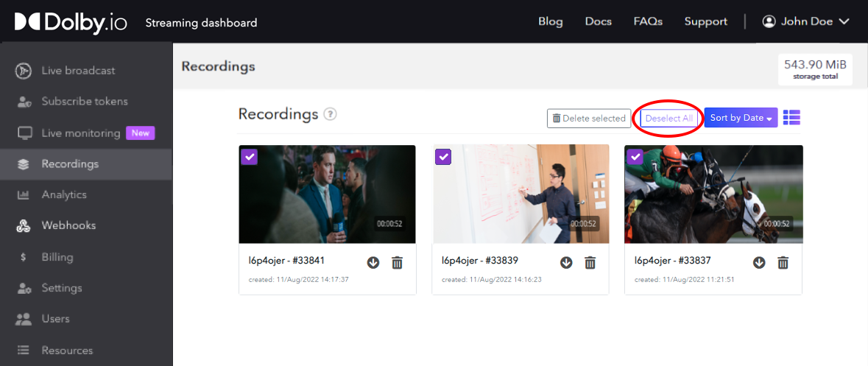Click the Dolby.io logo

[x=71, y=22]
